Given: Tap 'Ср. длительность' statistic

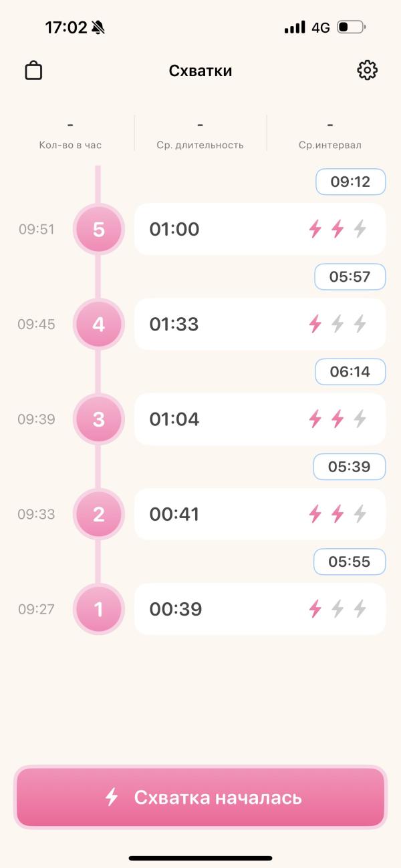Looking at the screenshot, I should [x=200, y=134].
